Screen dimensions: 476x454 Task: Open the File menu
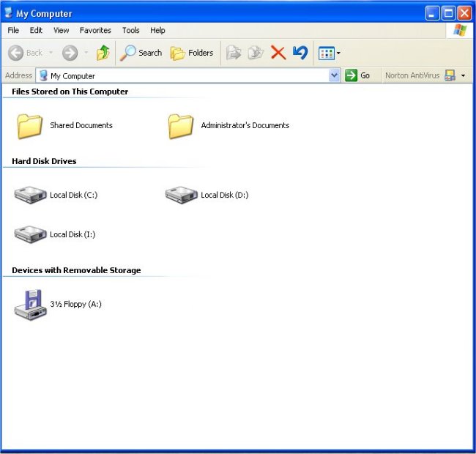[13, 30]
